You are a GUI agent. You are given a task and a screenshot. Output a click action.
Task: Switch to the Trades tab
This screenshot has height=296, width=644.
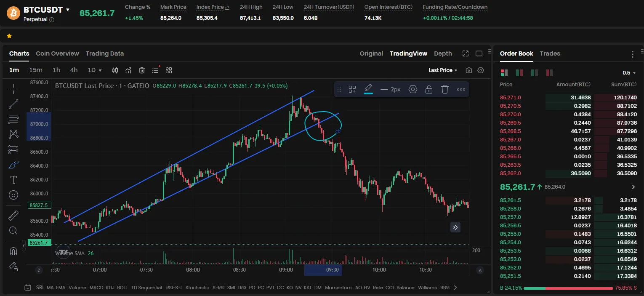click(x=550, y=53)
